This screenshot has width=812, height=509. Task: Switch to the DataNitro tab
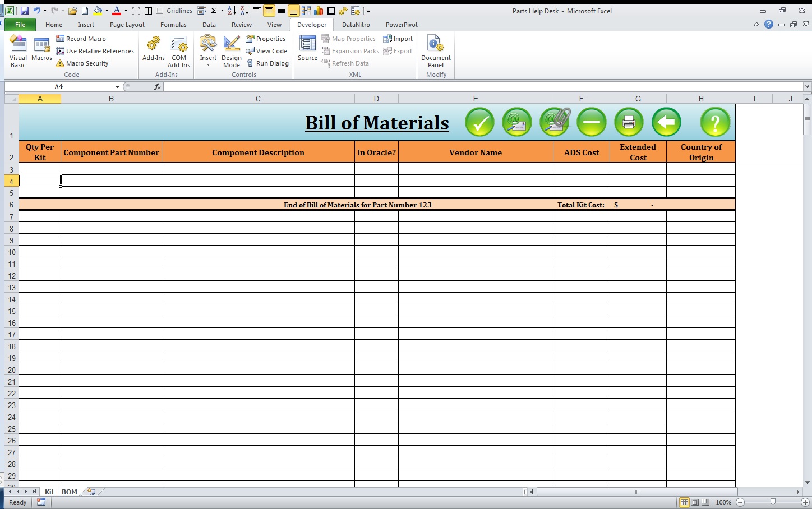coord(356,25)
